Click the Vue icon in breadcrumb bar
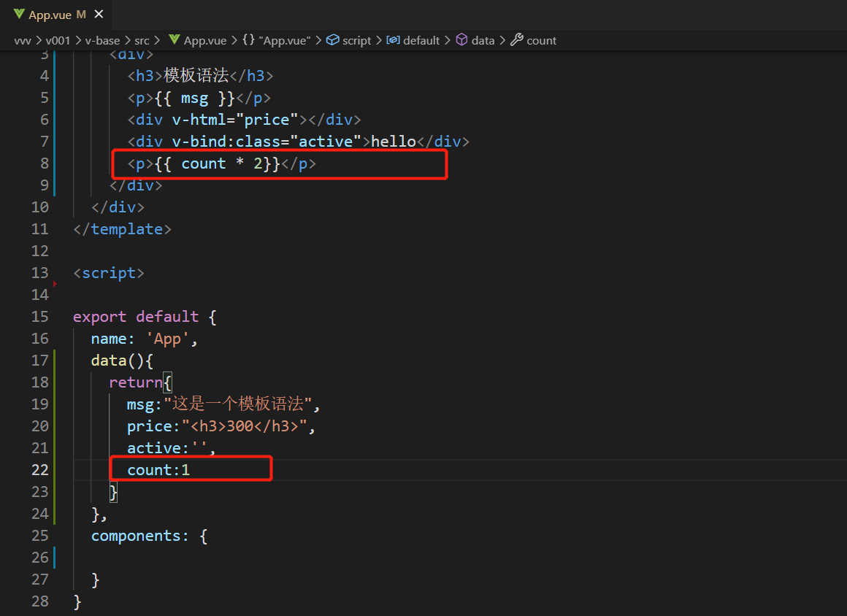This screenshot has height=616, width=847. [174, 40]
